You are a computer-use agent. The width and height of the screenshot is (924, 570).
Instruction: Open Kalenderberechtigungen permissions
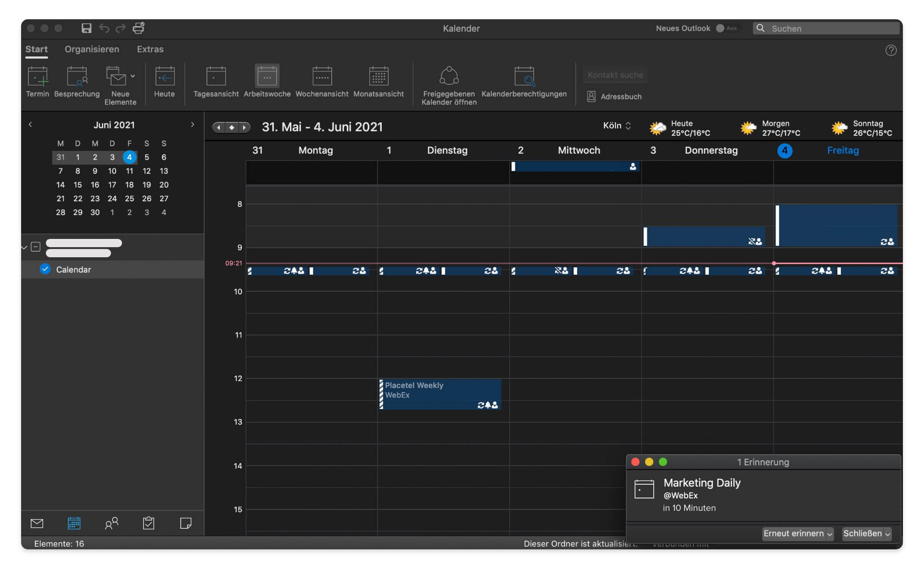(x=524, y=77)
